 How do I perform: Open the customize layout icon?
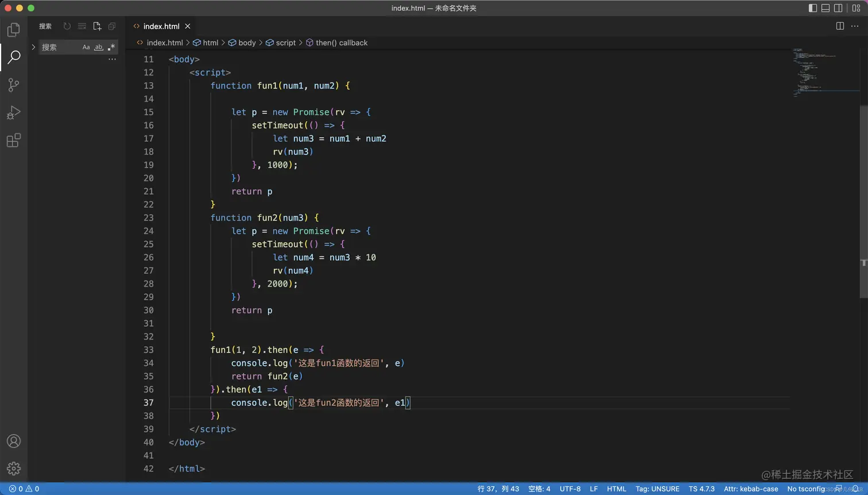coord(856,8)
